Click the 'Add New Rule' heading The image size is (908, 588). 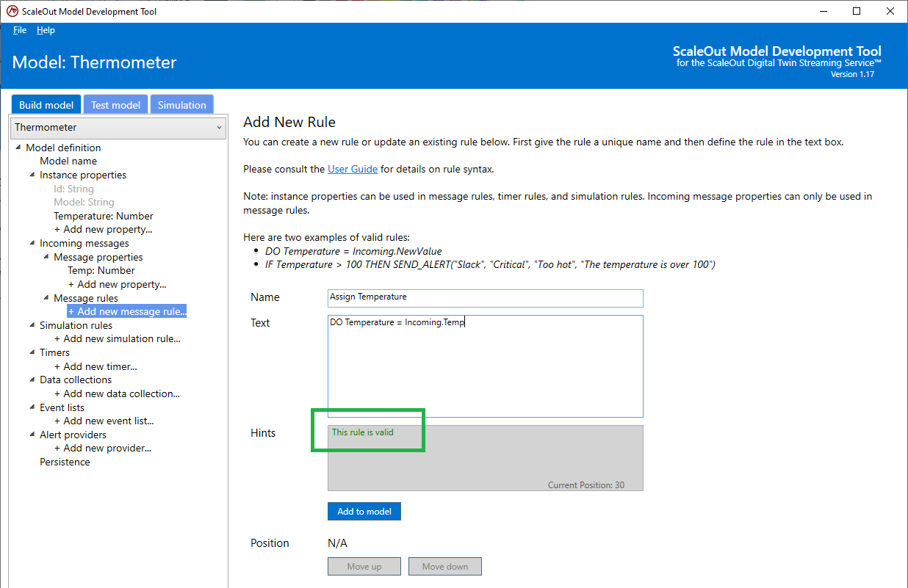289,122
